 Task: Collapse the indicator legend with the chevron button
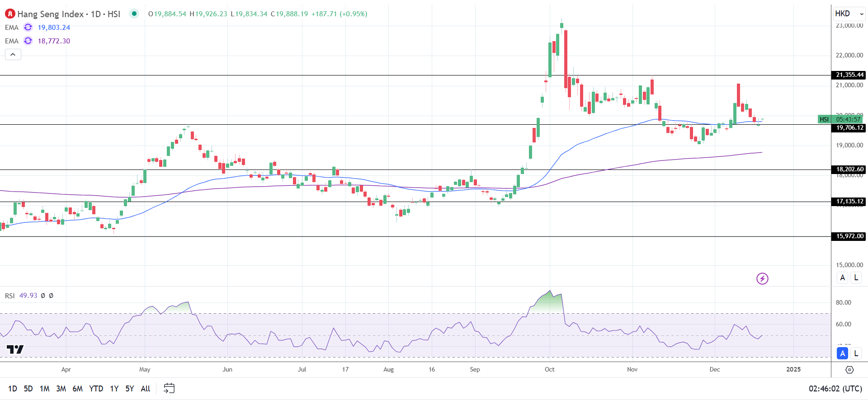click(x=13, y=54)
